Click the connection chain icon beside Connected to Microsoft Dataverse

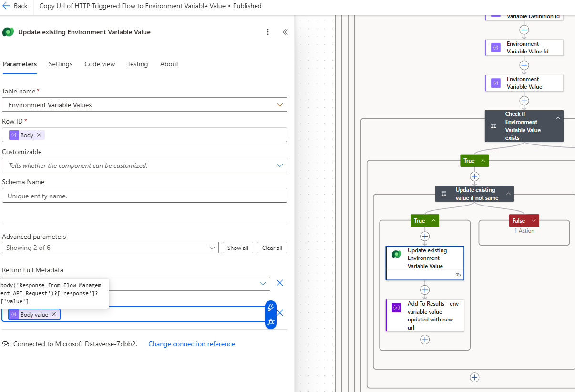click(x=5, y=344)
